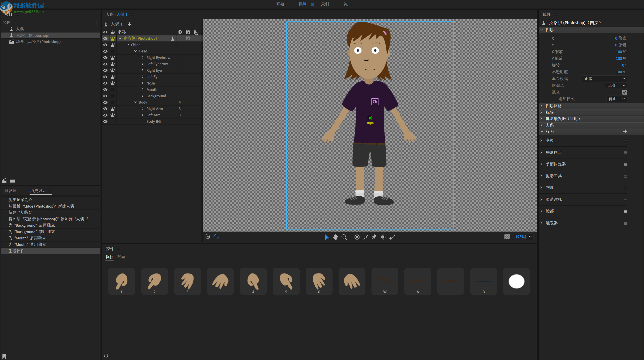
Task: Activate the Hand pan tool
Action: click(335, 237)
